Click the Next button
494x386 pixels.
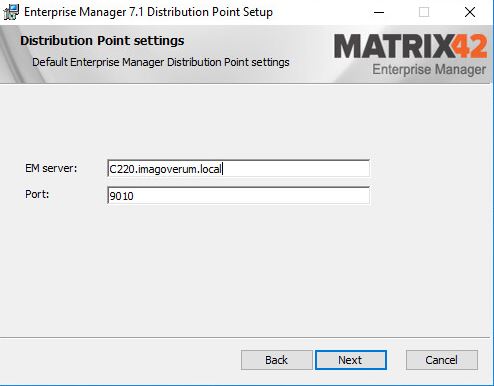tap(351, 360)
